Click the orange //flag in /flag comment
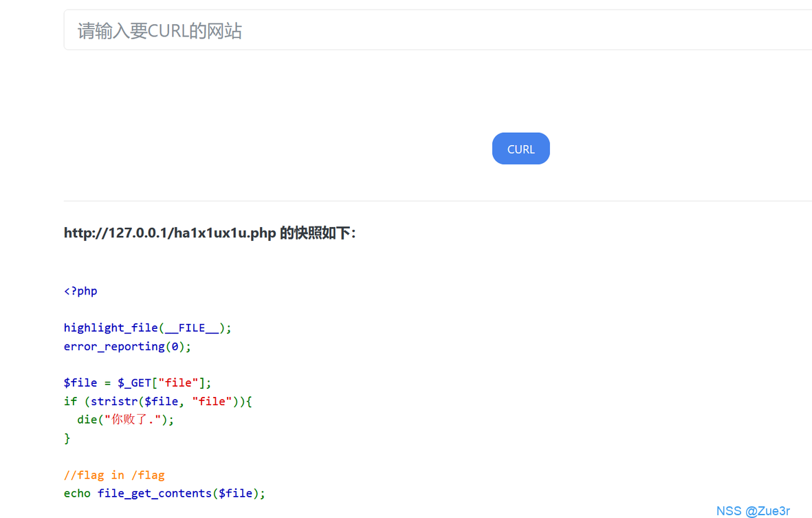Image resolution: width=812 pixels, height=518 pixels. (x=114, y=475)
